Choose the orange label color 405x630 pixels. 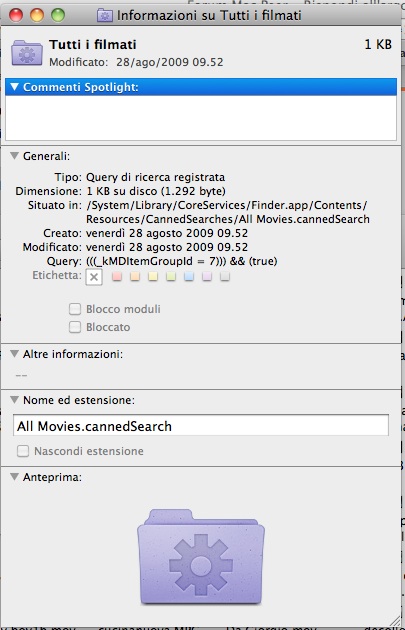(x=135, y=276)
